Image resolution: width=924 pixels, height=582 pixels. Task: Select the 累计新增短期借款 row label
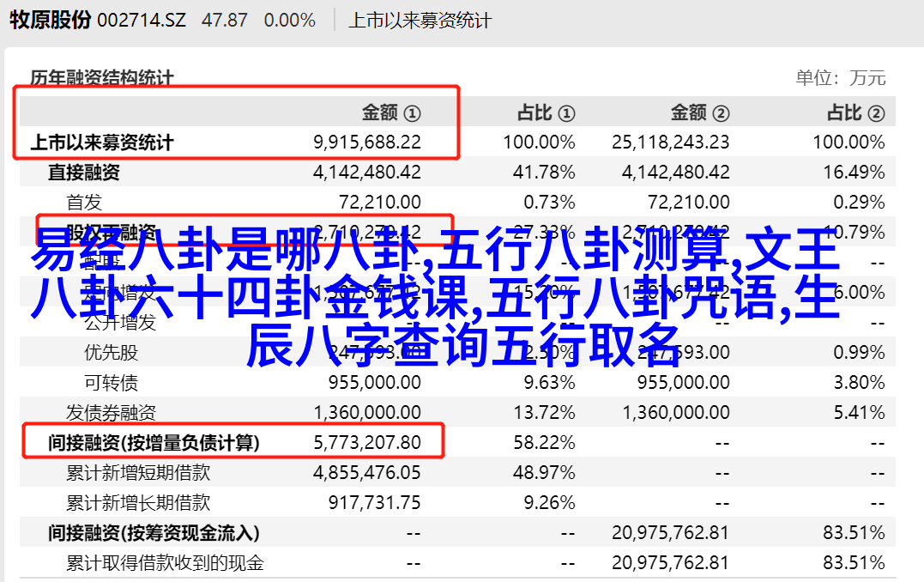point(138,473)
